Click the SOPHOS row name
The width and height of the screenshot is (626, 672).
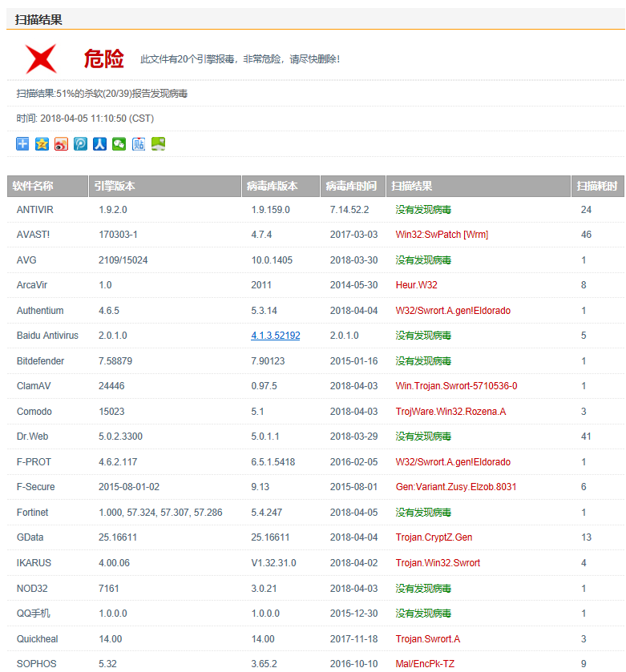click(x=36, y=664)
